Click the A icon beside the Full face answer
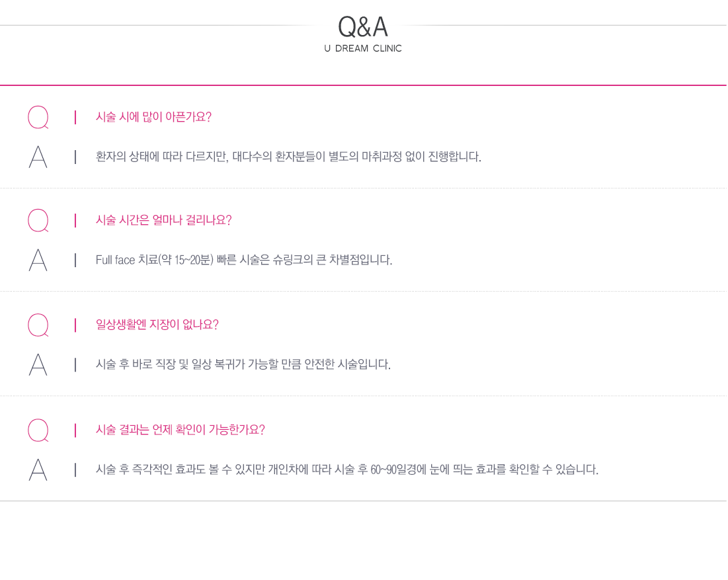Screen dimensions: 728x580 38,260
